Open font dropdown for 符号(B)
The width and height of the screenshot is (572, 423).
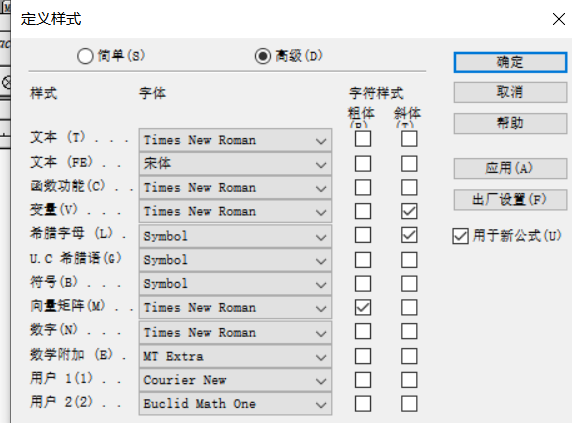pyautogui.click(x=235, y=284)
